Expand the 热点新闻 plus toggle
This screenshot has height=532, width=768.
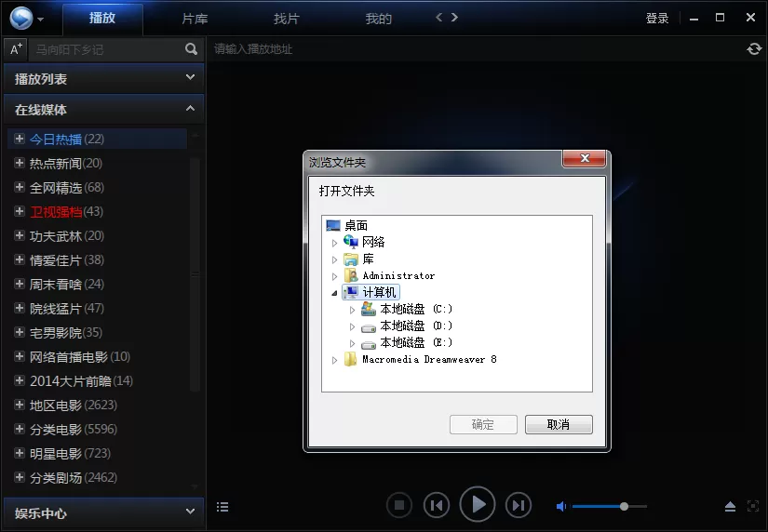click(20, 163)
